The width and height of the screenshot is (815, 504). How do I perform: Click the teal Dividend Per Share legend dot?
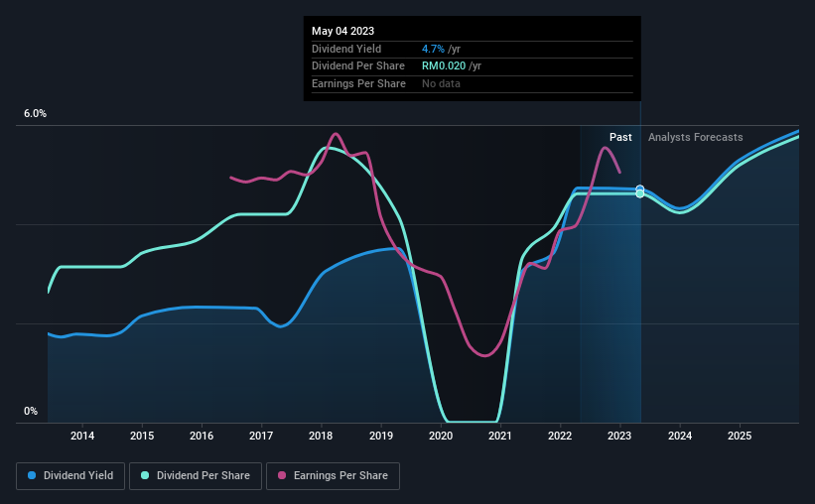[x=145, y=475]
